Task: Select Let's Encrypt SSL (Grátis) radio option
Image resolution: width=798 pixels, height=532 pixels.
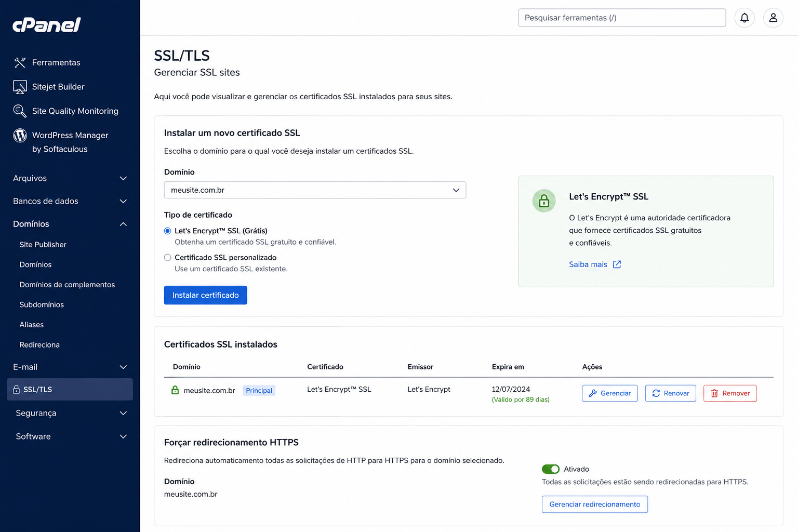Action: [x=167, y=231]
